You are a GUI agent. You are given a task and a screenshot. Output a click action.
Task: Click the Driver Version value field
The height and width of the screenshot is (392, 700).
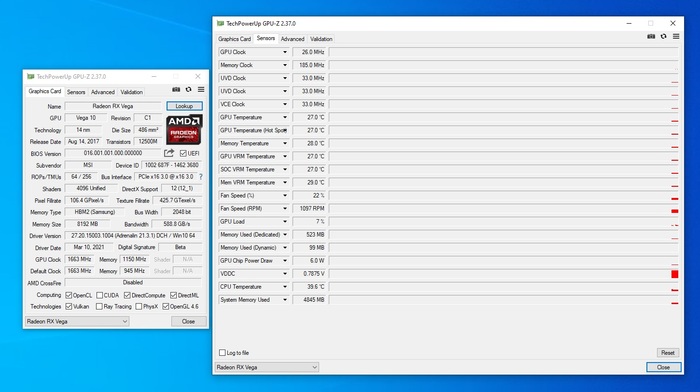tap(133, 235)
